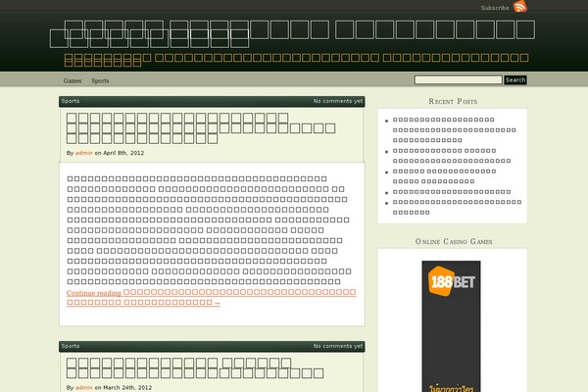
Task: Focus the search text field
Action: click(459, 80)
